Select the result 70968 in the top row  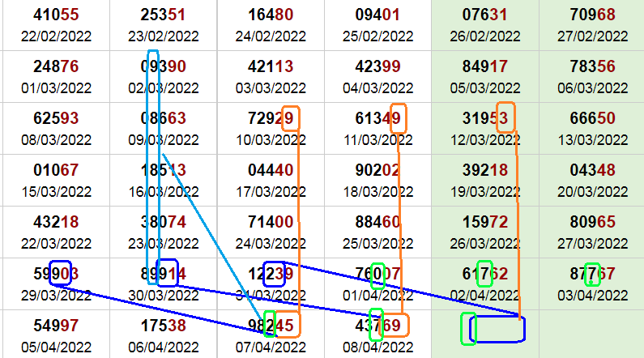(x=592, y=15)
